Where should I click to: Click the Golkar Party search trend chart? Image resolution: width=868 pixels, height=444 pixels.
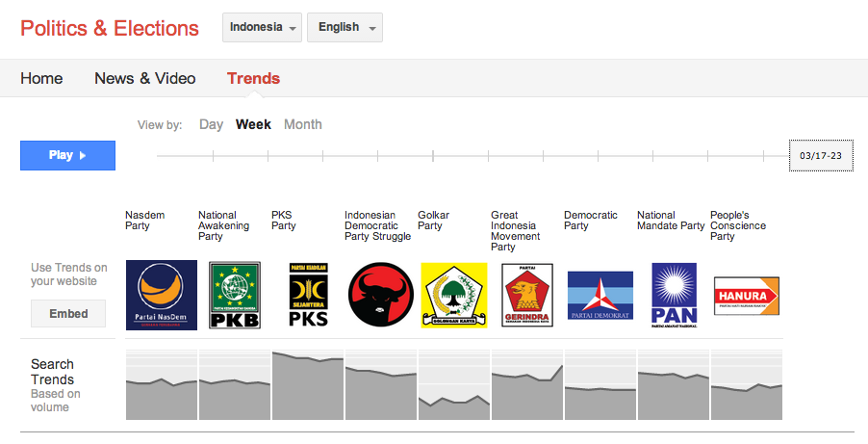coord(454,384)
